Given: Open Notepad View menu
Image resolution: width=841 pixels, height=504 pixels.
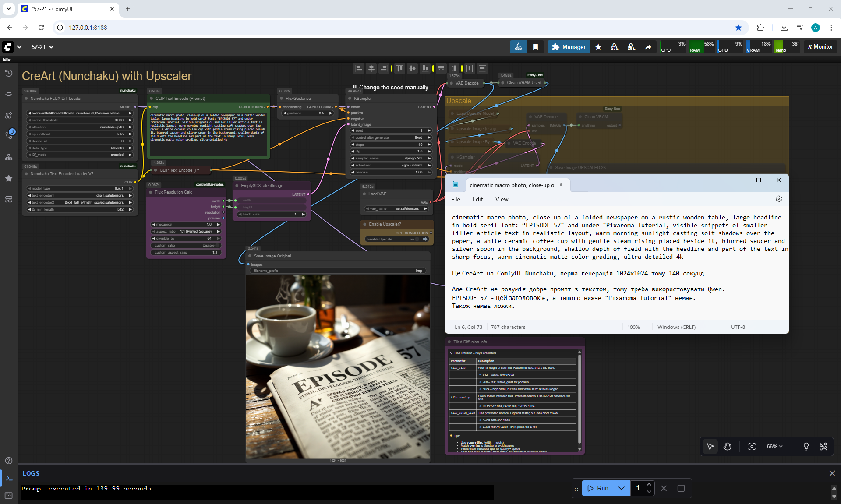Looking at the screenshot, I should [x=502, y=199].
